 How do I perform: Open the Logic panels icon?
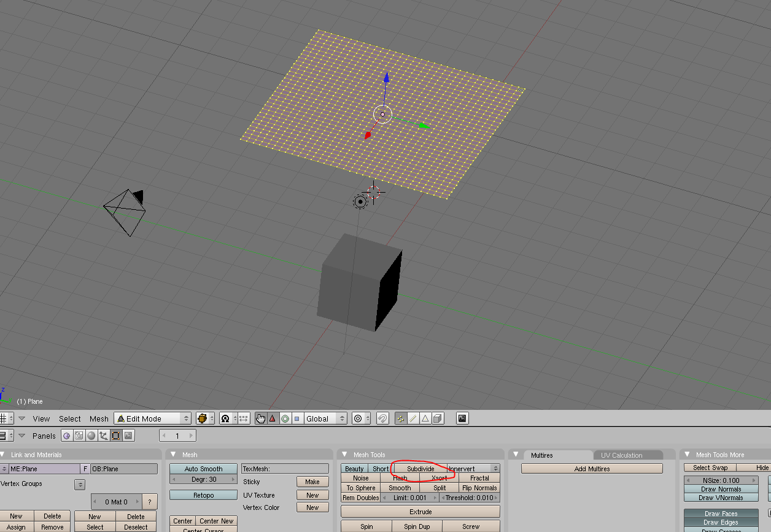[x=66, y=436]
